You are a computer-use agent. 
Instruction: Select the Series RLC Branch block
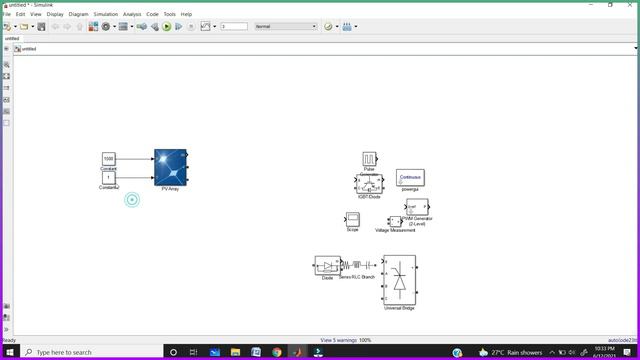tap(358, 265)
